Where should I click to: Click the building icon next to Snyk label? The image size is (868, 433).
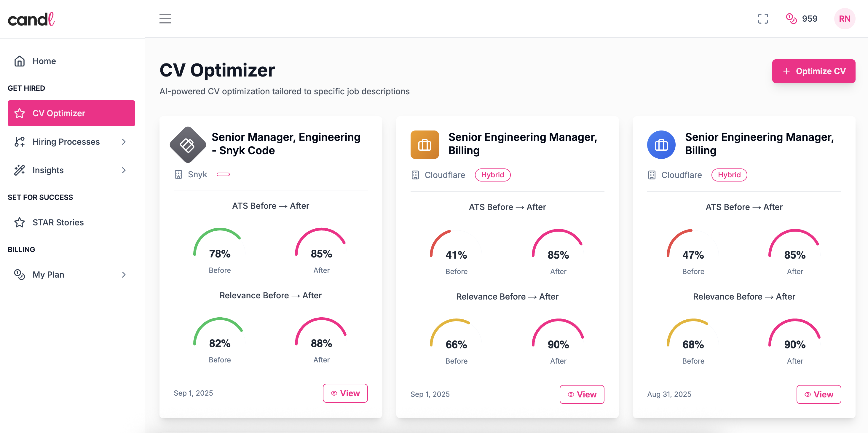(178, 174)
